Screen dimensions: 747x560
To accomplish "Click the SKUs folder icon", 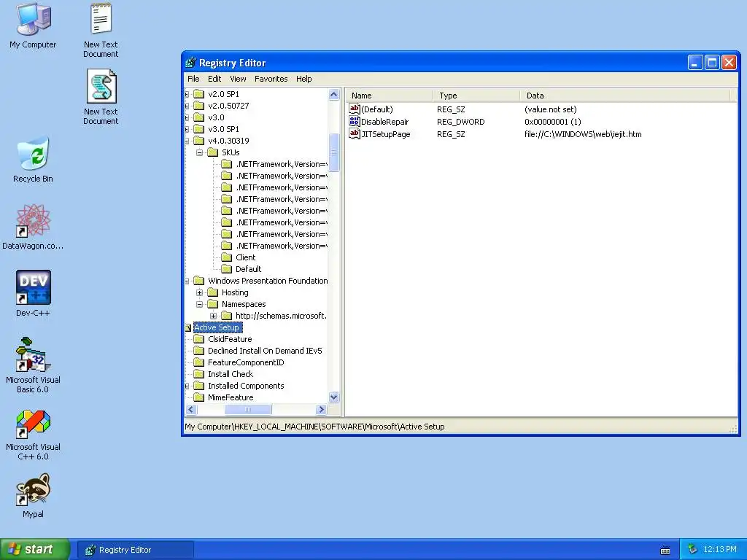I will 213,152.
